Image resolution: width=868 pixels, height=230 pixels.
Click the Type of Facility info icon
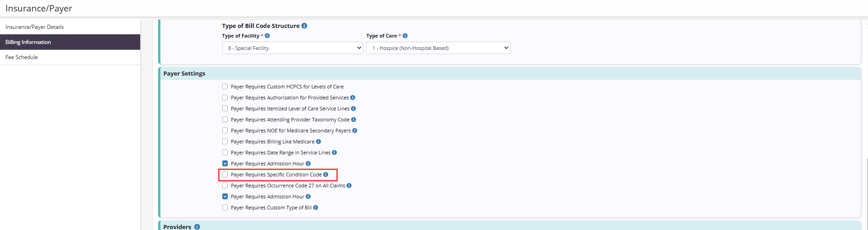tap(267, 36)
